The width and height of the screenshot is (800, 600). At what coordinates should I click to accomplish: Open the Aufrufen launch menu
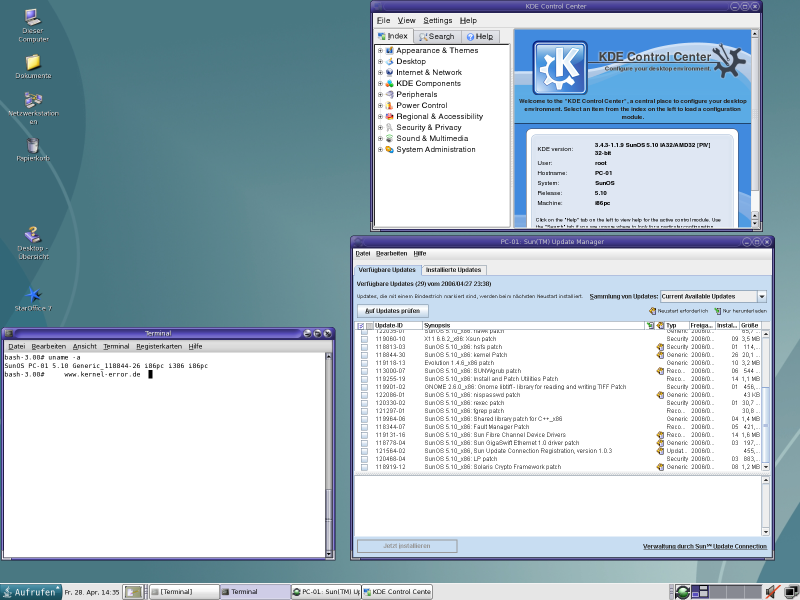tap(31, 592)
